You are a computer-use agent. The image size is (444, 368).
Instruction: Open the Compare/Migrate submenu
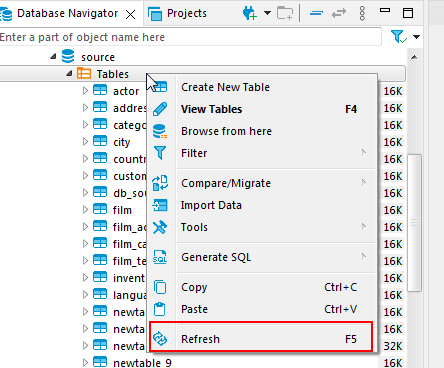[262, 183]
